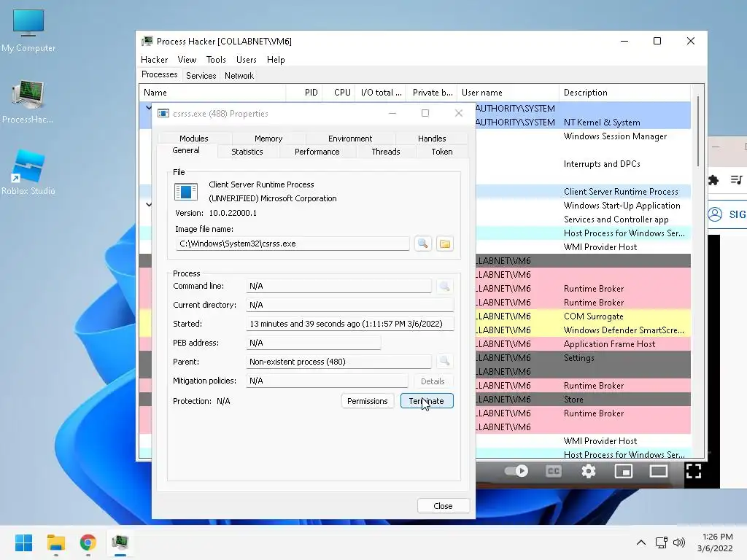Image resolution: width=747 pixels, height=560 pixels.
Task: Sort process list by Name column
Action: 212,93
